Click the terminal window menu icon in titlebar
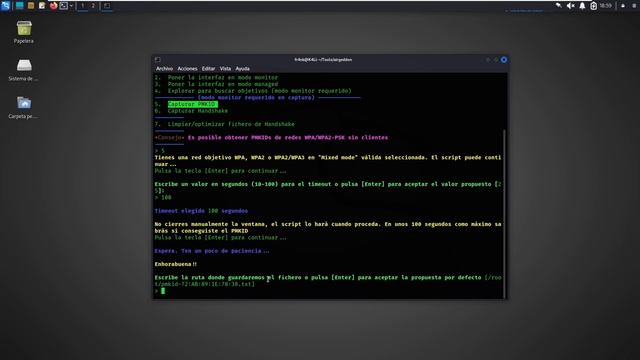The width and height of the screenshot is (640, 360). 158,60
